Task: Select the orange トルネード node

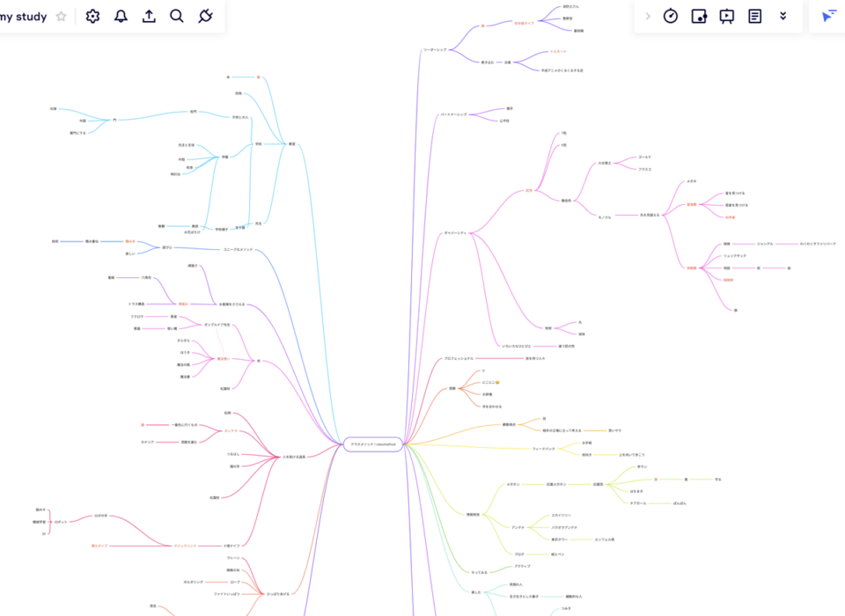Action: tap(558, 52)
